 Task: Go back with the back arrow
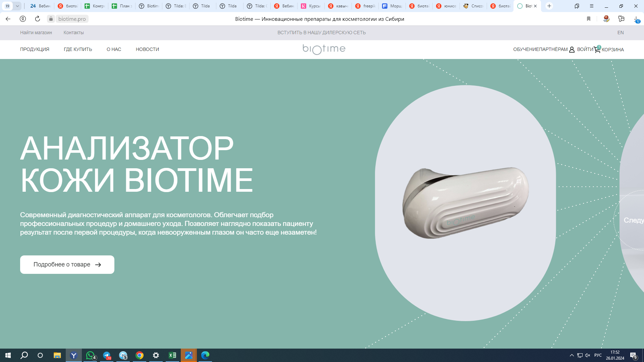coord(8,19)
